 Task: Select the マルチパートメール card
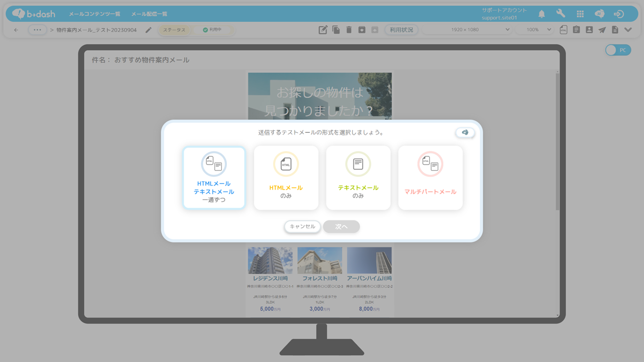pyautogui.click(x=430, y=177)
